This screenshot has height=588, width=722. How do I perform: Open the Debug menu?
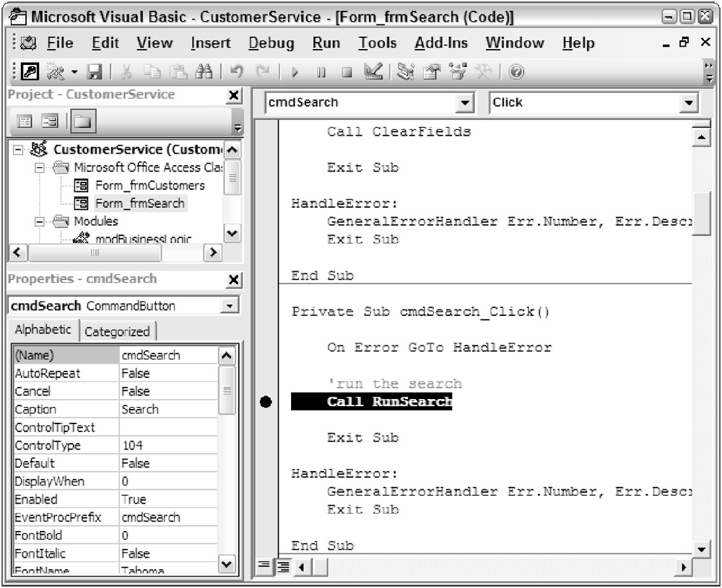click(x=271, y=43)
